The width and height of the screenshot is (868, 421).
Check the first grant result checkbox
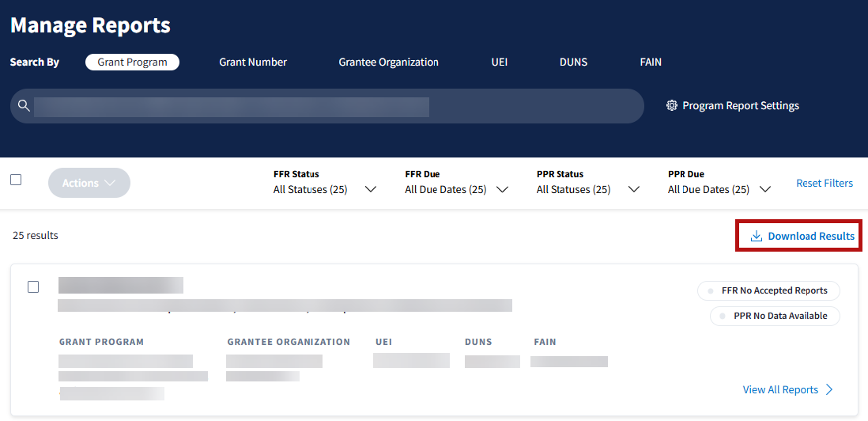[x=33, y=286]
